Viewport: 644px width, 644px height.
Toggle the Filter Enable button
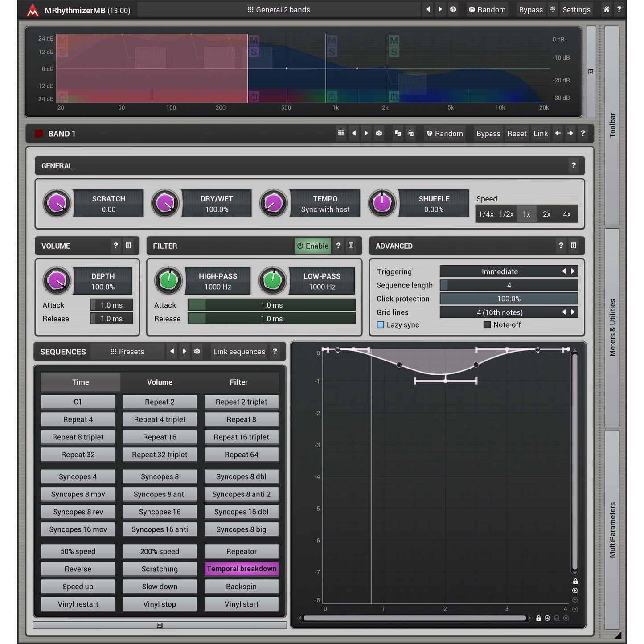(313, 246)
